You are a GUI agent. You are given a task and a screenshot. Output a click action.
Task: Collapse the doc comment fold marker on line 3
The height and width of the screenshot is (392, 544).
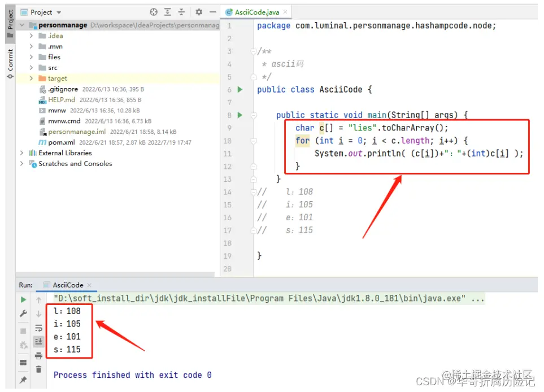pos(254,51)
